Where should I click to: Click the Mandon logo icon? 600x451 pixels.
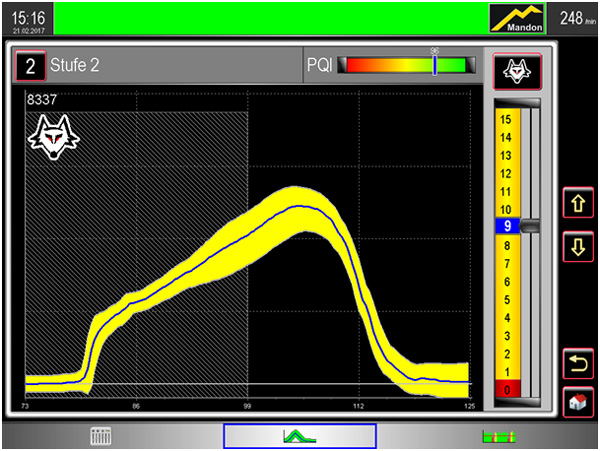tap(518, 18)
